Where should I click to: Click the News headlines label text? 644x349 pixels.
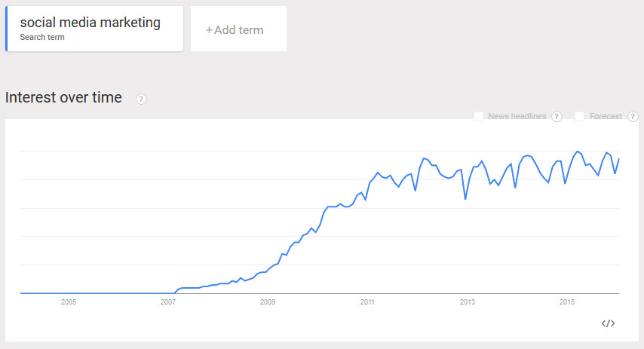[517, 116]
